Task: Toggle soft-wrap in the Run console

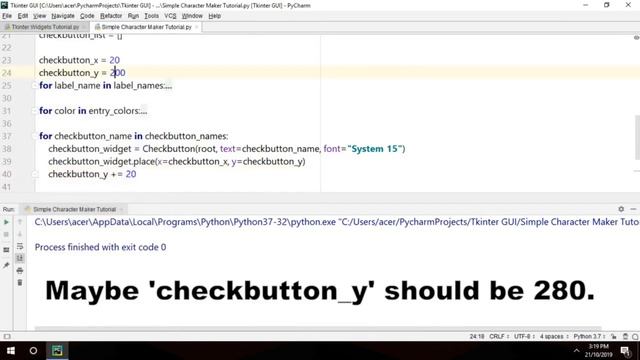Action: (x=20, y=246)
